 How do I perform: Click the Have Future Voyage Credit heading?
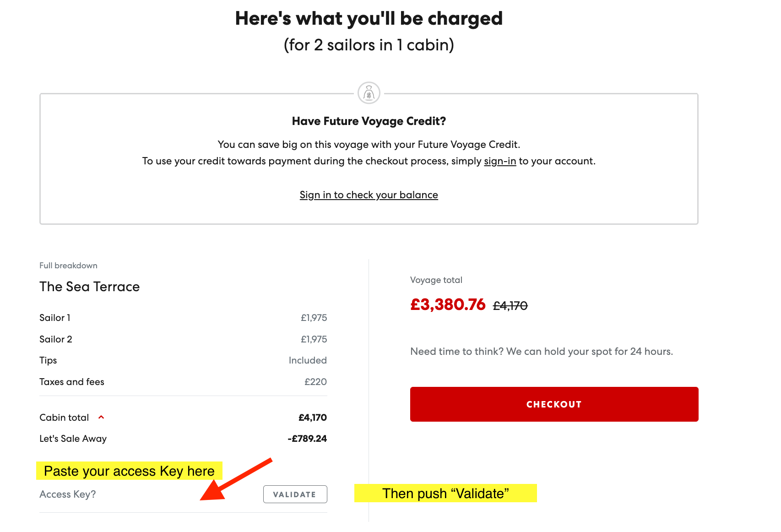click(x=369, y=121)
